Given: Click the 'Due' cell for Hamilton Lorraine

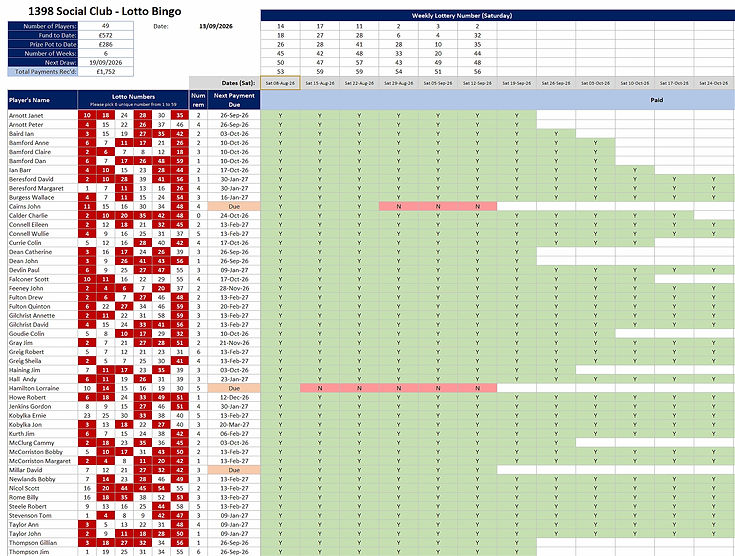Looking at the screenshot, I should (x=234, y=388).
